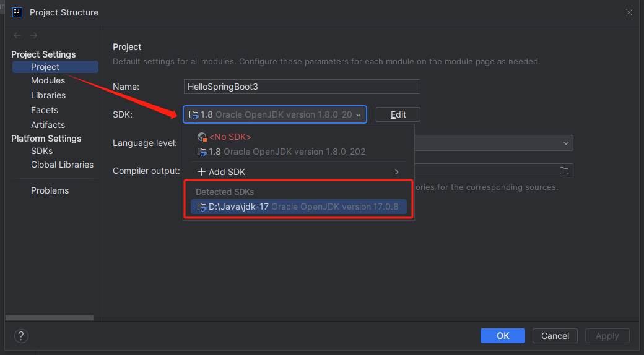The height and width of the screenshot is (355, 644).
Task: Choose 1.8 Oracle OpenJDK 1.8.0_202 option
Action: (x=298, y=152)
